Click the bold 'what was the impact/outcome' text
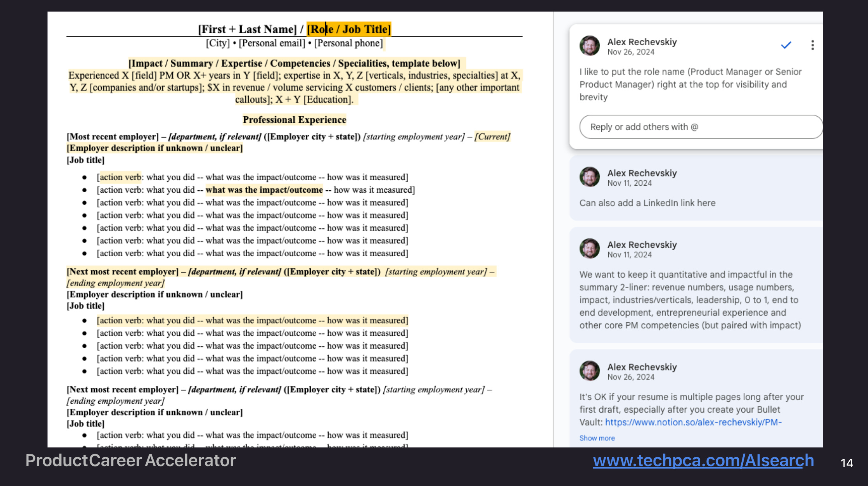 pyautogui.click(x=264, y=190)
